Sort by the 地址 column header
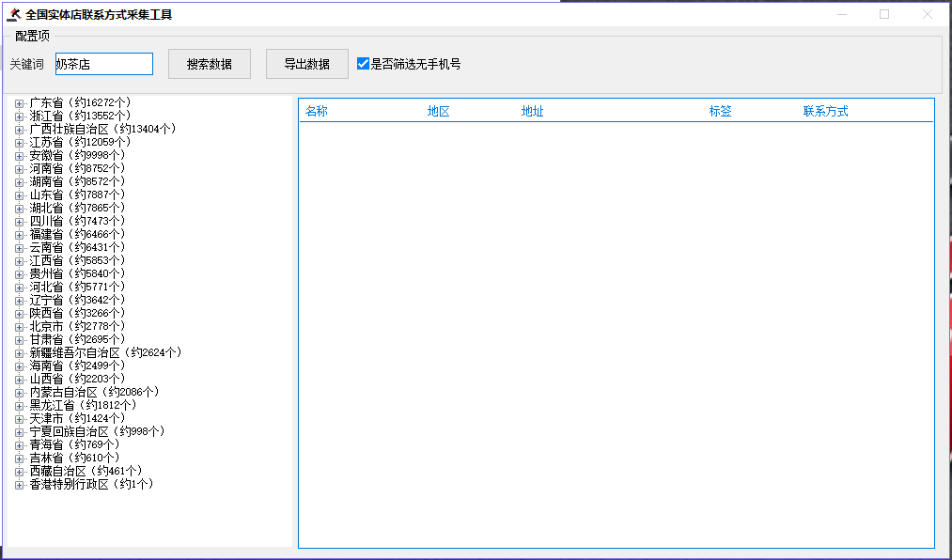The width and height of the screenshot is (952, 560). pos(533,111)
